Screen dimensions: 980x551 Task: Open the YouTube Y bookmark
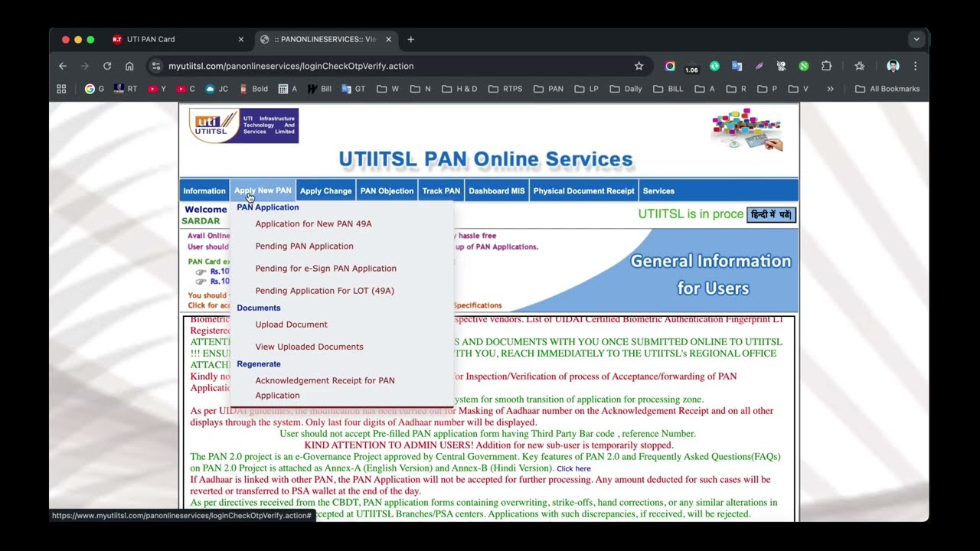point(157,89)
